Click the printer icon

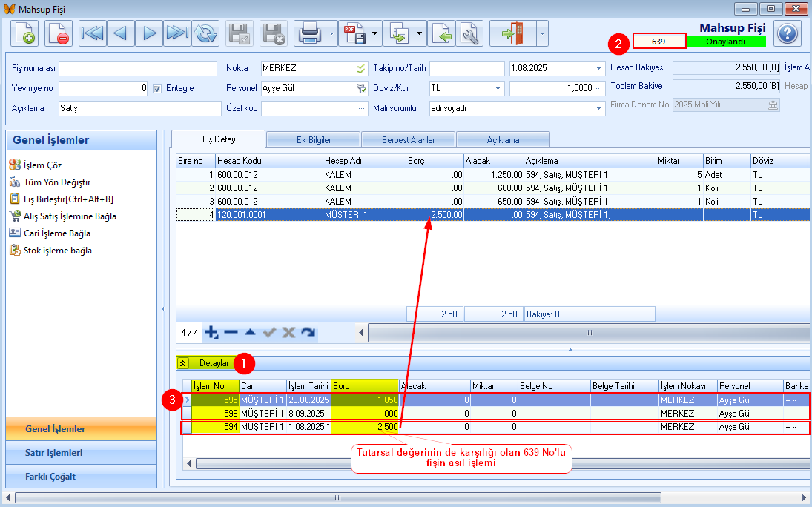(309, 33)
